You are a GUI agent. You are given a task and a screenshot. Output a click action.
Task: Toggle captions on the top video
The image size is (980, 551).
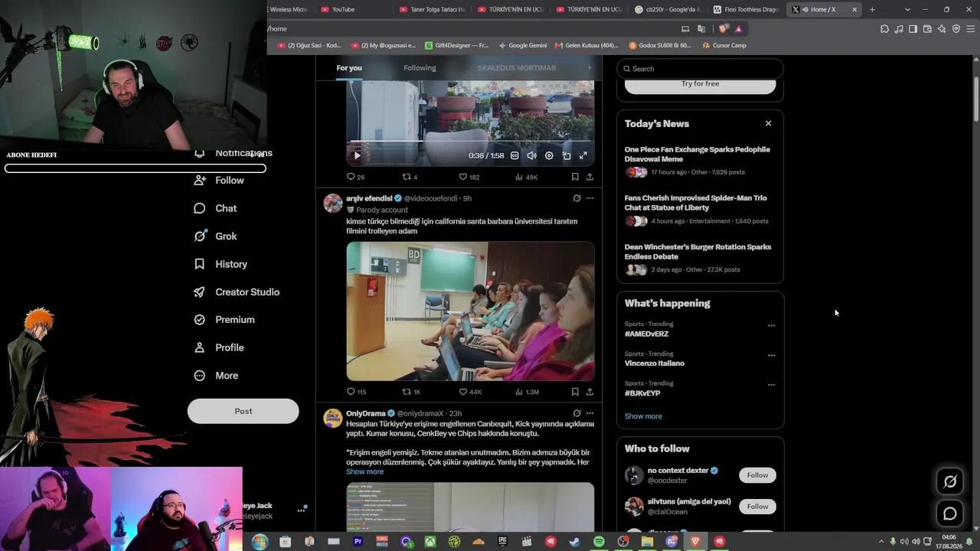pyautogui.click(x=514, y=155)
